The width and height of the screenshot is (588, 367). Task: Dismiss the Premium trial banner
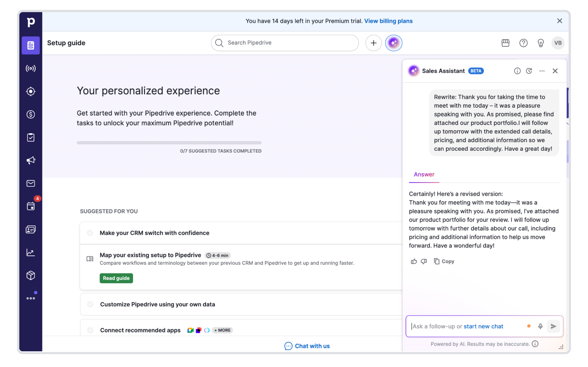(x=559, y=21)
